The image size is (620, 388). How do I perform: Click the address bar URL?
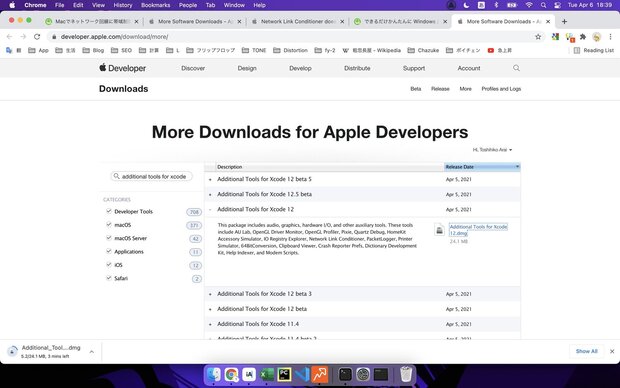tap(114, 37)
